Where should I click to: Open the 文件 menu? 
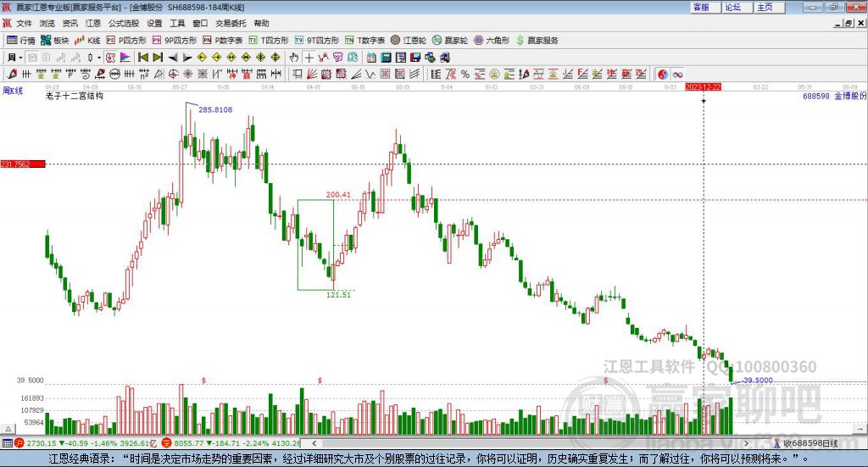[24, 23]
